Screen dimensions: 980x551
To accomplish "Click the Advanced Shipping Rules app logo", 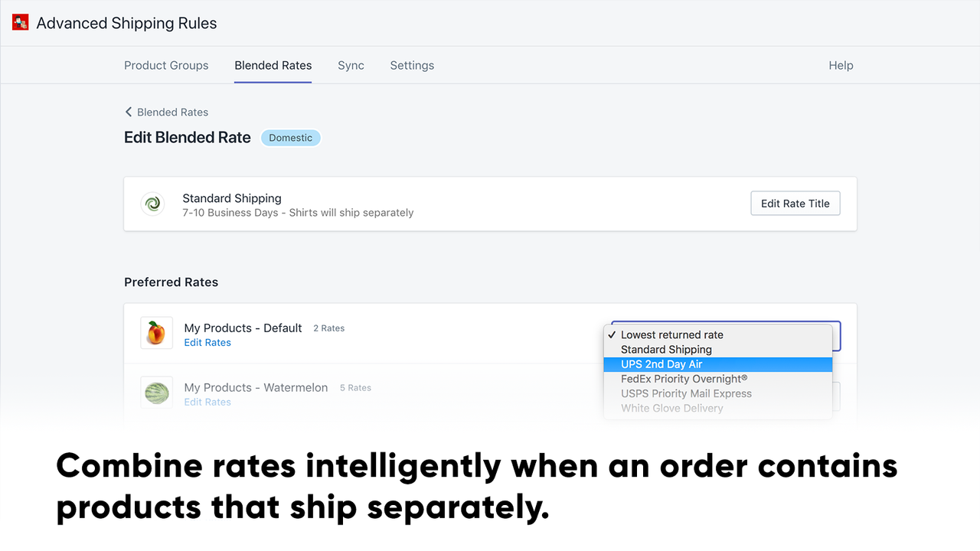I will tap(20, 22).
